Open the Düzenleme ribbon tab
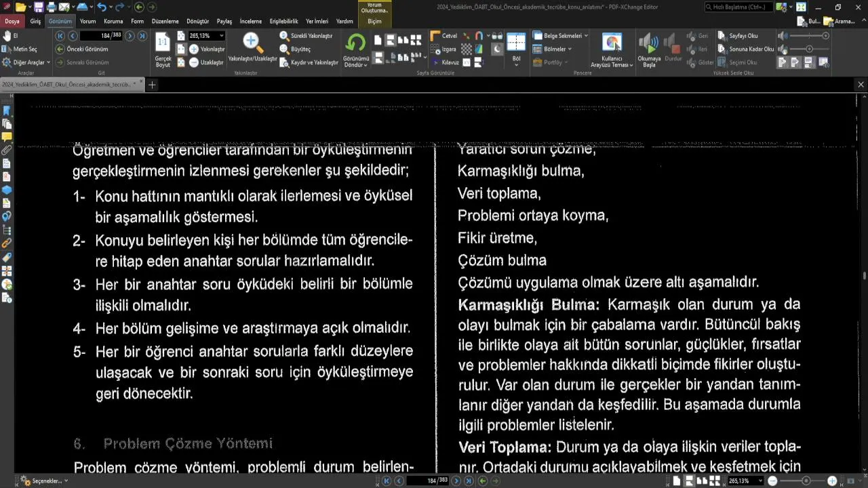868x488 pixels. pos(165,21)
